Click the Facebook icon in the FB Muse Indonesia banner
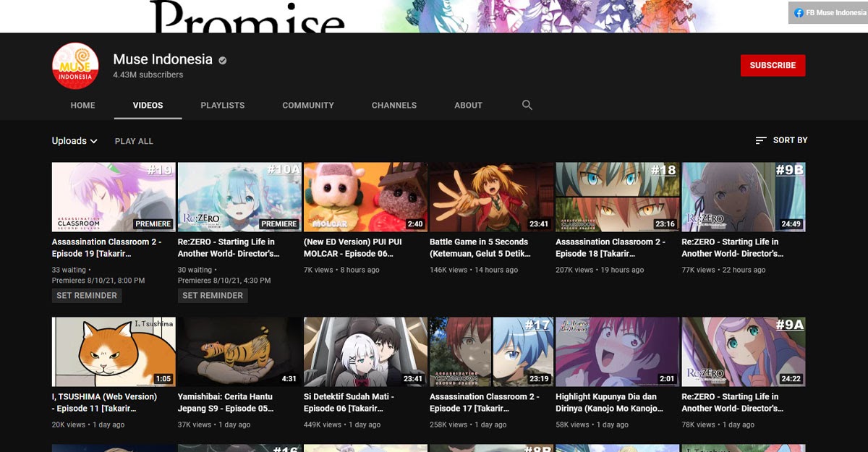 798,12
